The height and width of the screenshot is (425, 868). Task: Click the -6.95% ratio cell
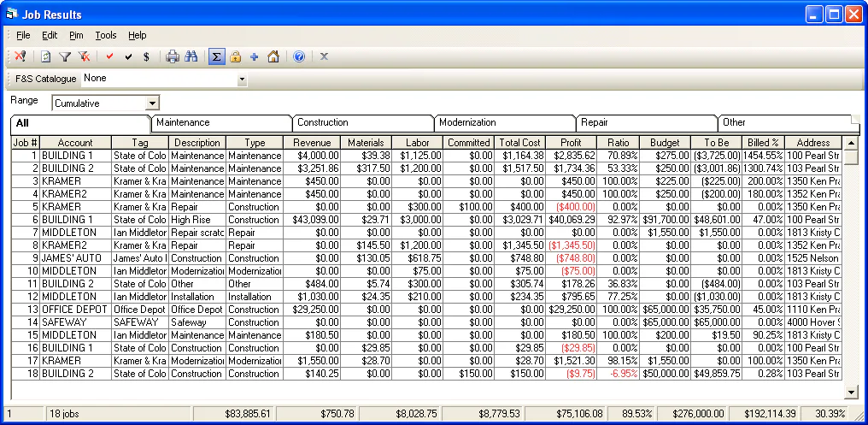pos(619,374)
